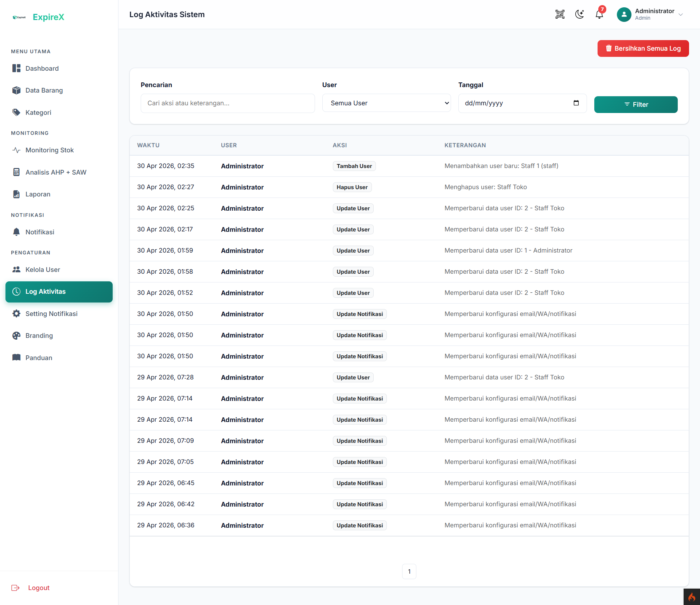This screenshot has height=605, width=700.
Task: Go to Setting Notifikasi
Action: tap(59, 314)
